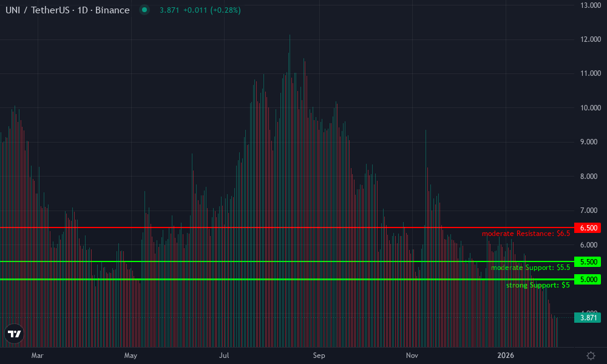Select the green 5.000 price label
The width and height of the screenshot is (607, 364).
588,279
